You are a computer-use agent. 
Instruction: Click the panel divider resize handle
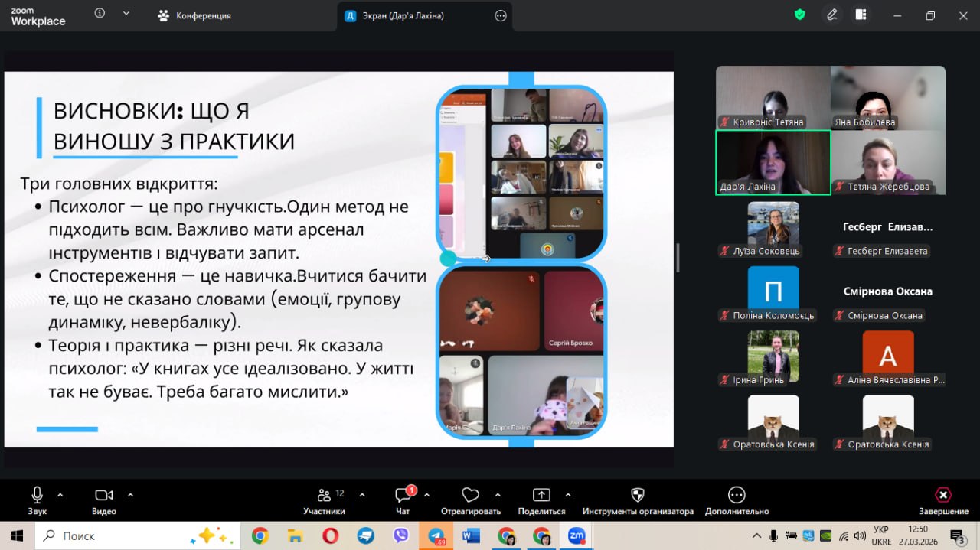tap(678, 258)
